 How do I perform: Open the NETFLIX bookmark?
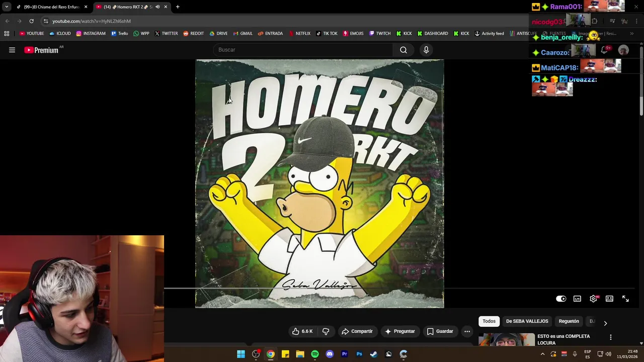pos(299,34)
